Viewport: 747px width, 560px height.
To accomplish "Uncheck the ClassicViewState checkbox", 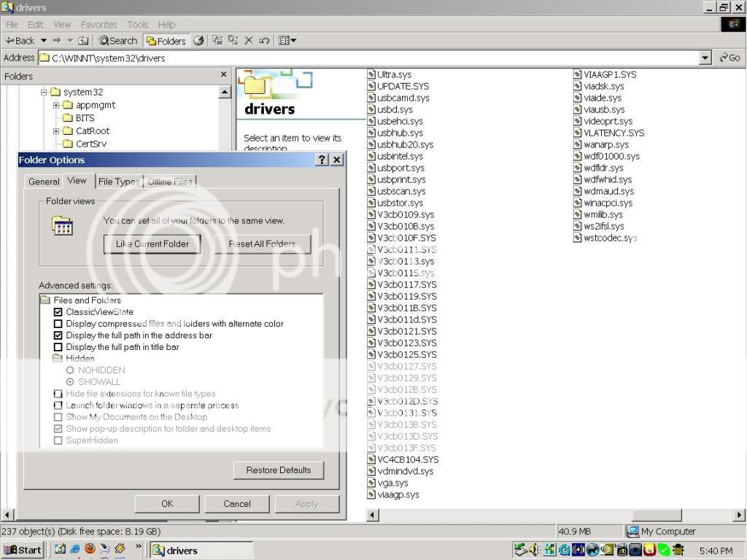I will click(x=58, y=312).
